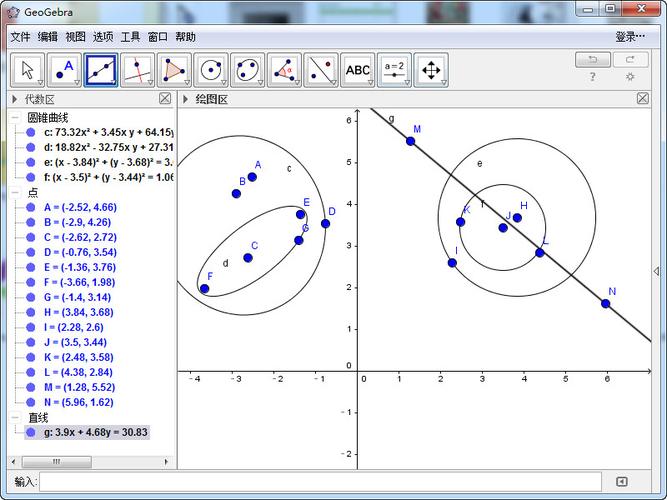Image resolution: width=667 pixels, height=500 pixels.
Task: Open the 文件 menu
Action: (x=20, y=36)
